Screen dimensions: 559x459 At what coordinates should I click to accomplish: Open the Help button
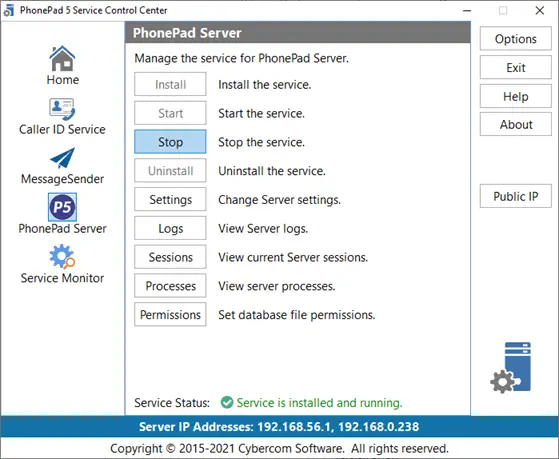516,96
